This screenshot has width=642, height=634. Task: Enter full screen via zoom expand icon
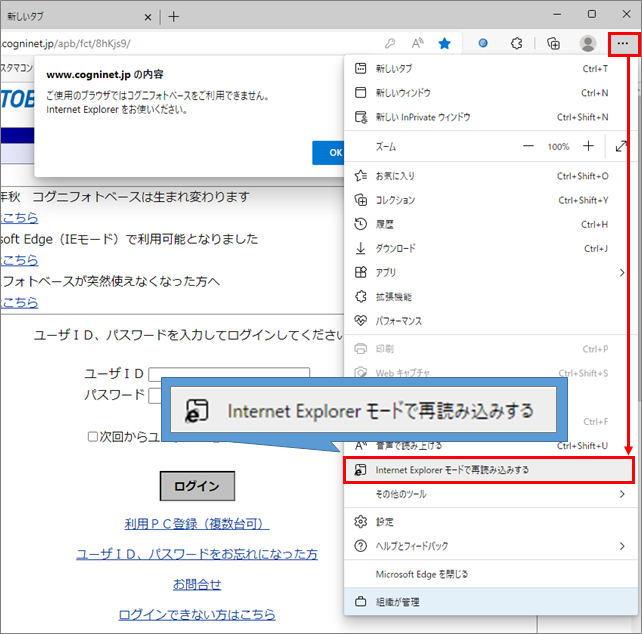pos(621,146)
